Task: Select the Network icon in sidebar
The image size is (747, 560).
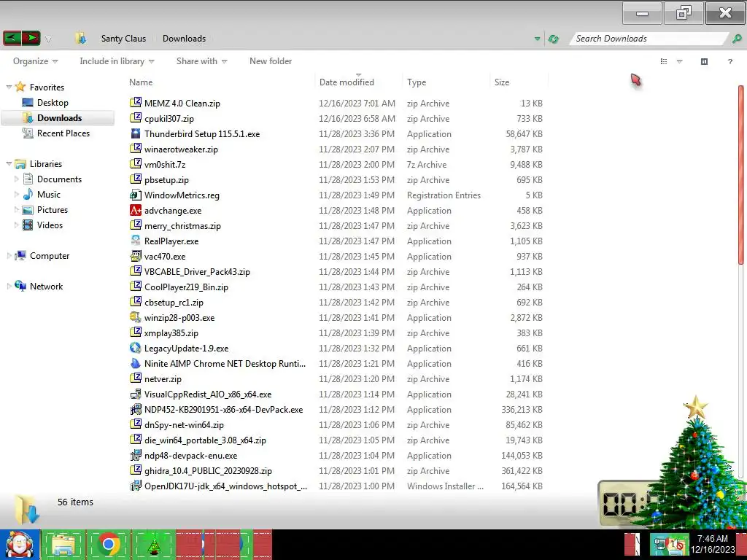Action: 20,286
